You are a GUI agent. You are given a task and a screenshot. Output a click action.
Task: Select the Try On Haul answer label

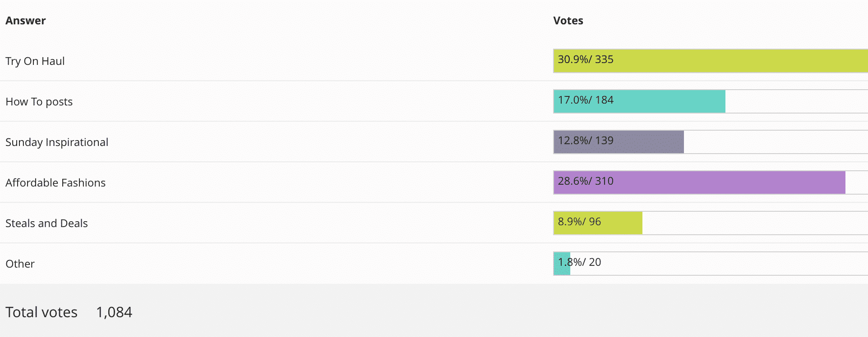tap(35, 61)
